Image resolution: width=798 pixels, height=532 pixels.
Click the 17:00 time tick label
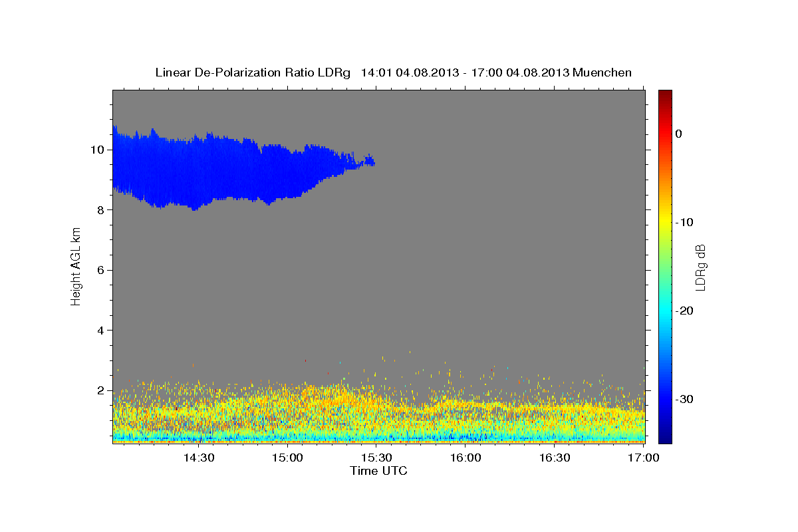[644, 458]
